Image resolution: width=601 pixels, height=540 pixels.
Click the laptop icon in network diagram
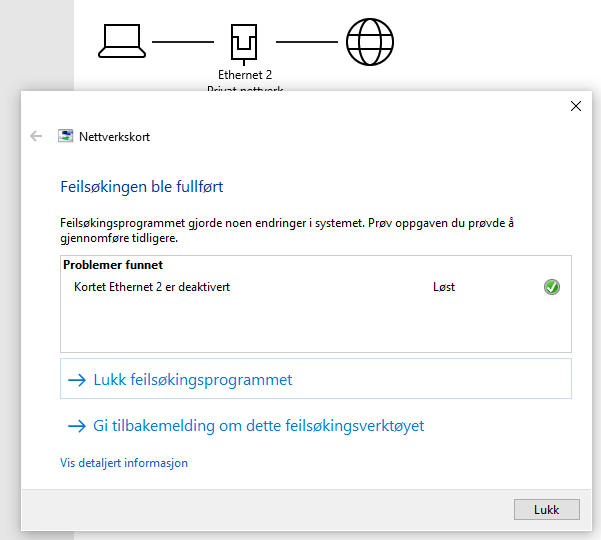coord(122,41)
